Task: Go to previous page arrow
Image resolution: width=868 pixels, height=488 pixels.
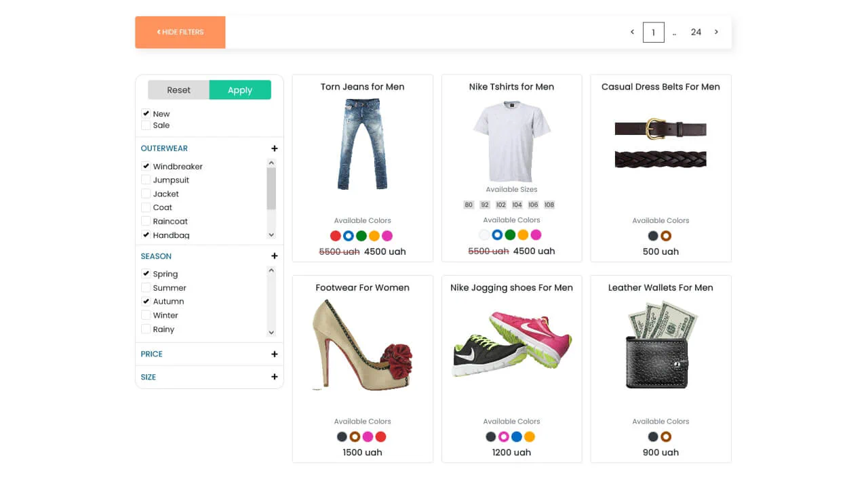Action: pos(632,32)
